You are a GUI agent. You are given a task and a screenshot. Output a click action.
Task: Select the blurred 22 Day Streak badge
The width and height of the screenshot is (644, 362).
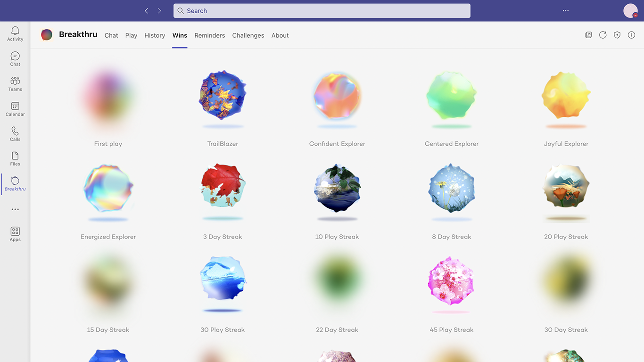337,280
